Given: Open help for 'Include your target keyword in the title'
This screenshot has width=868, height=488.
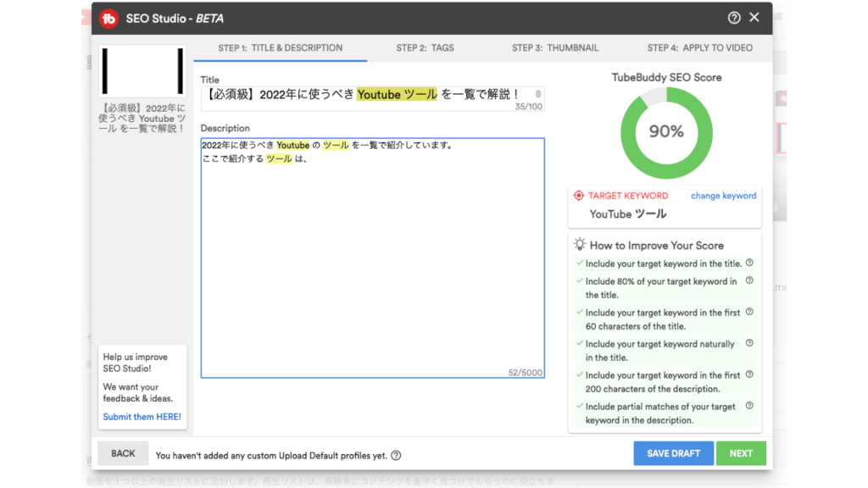Looking at the screenshot, I should coord(749,263).
